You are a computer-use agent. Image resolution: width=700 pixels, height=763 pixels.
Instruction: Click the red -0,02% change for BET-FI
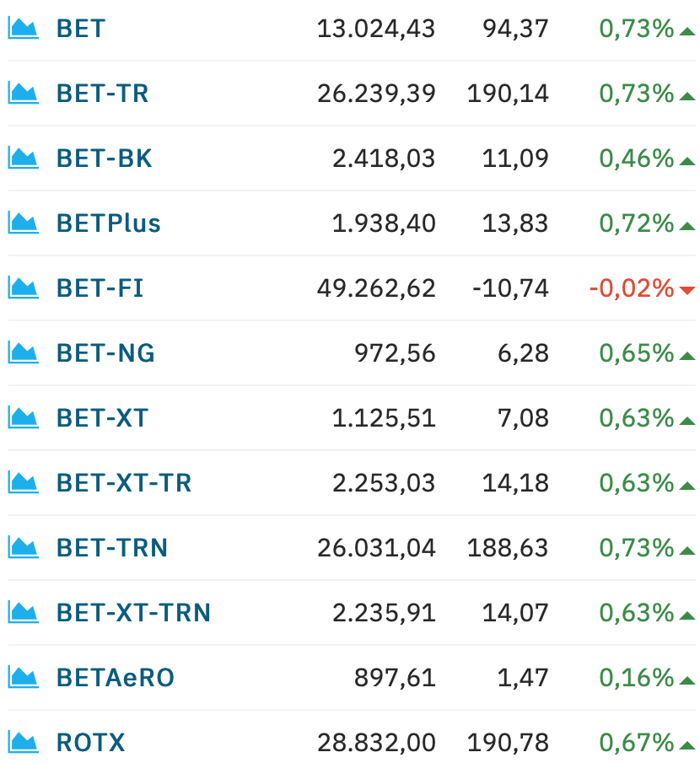tap(632, 288)
